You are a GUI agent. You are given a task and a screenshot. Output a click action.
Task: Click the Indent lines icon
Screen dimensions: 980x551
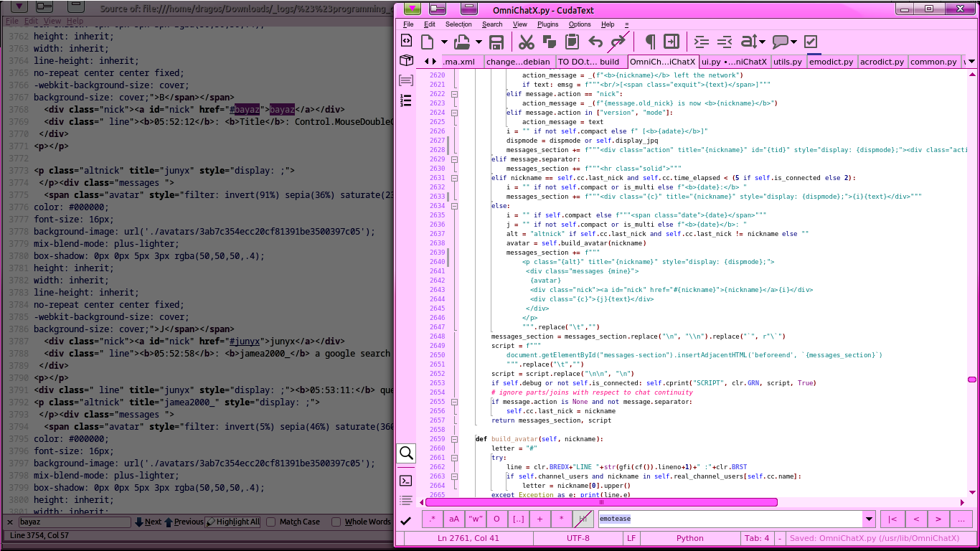click(702, 42)
